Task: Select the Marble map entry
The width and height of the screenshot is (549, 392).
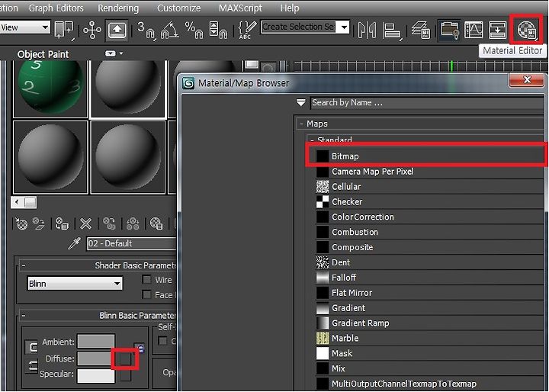Action: coord(429,338)
